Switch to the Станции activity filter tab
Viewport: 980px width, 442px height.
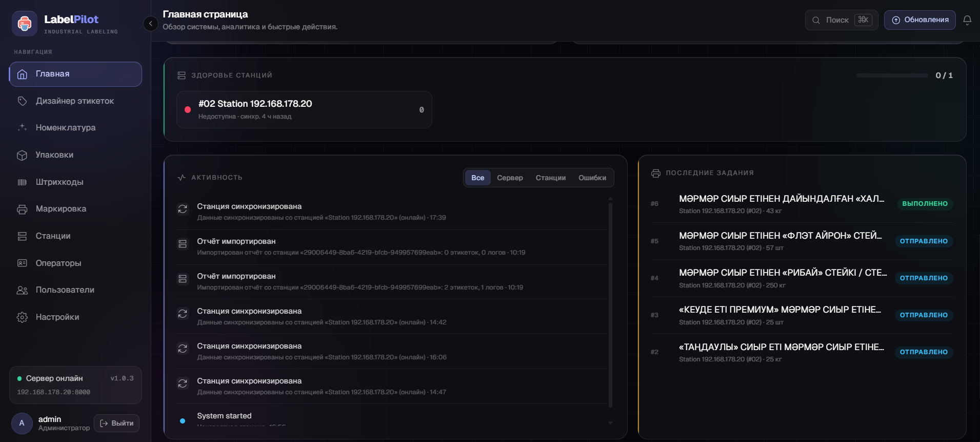[551, 178]
